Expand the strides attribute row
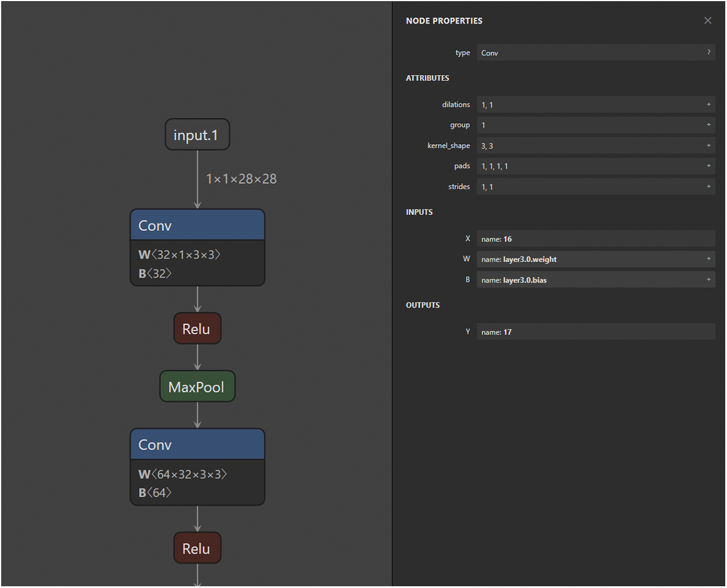Screen dimensions: 727x588 pos(708,187)
